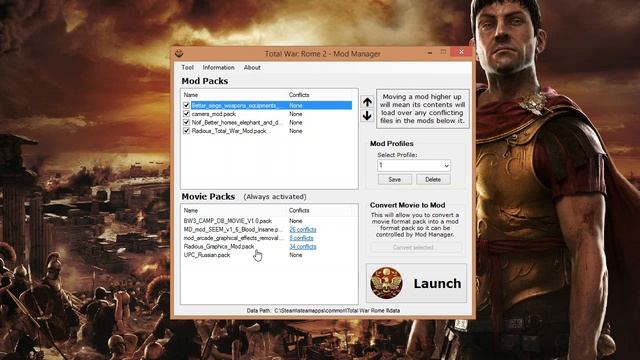Sort Mod Packs by Name column
This screenshot has height=360, width=640.
(x=191, y=95)
